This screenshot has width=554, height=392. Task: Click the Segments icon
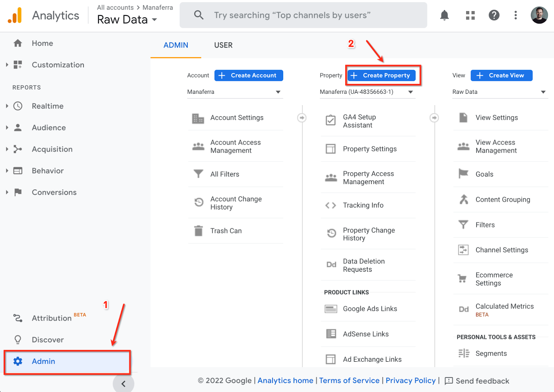click(464, 353)
